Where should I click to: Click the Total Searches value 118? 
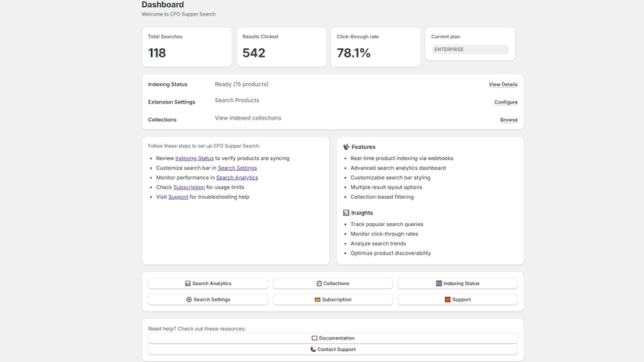click(x=157, y=53)
